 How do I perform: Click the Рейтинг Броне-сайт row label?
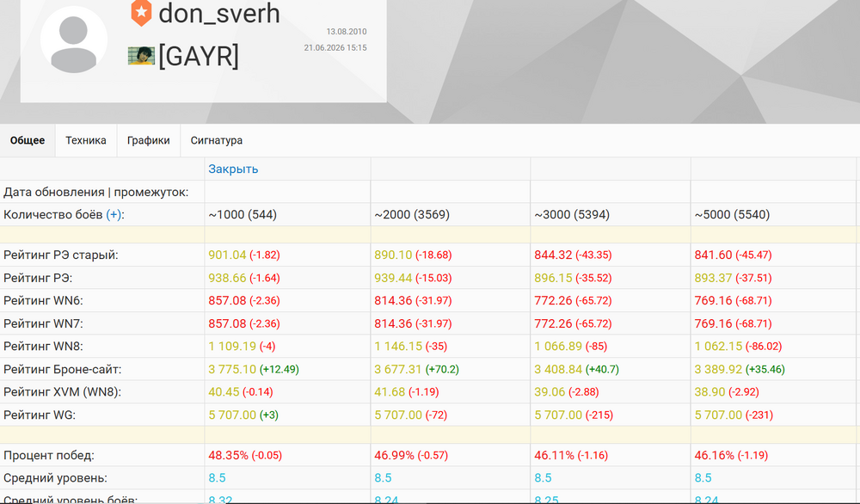tap(63, 370)
